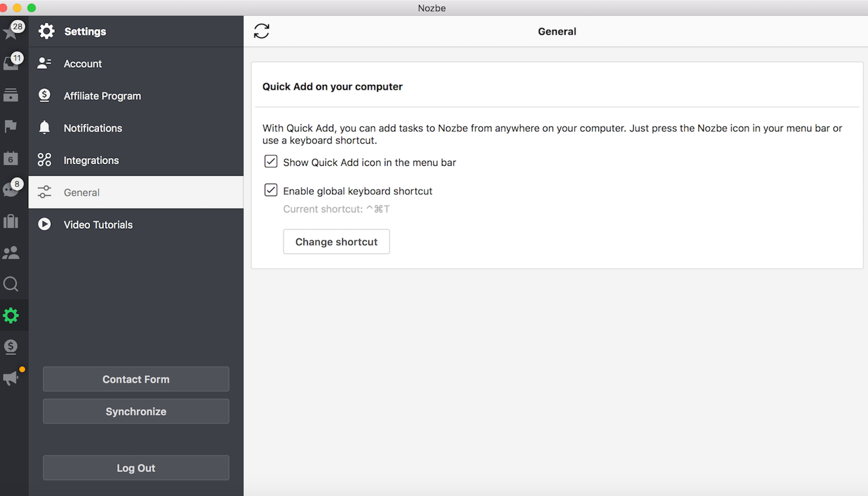Open the News megaphone icon
This screenshot has height=496, width=868.
12,377
